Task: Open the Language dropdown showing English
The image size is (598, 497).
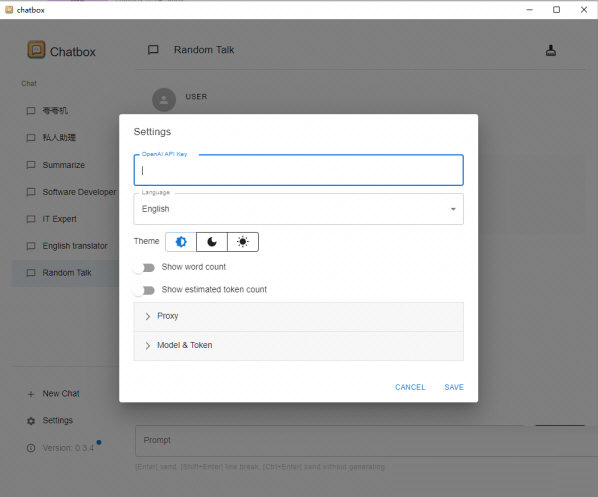Action: tap(298, 209)
